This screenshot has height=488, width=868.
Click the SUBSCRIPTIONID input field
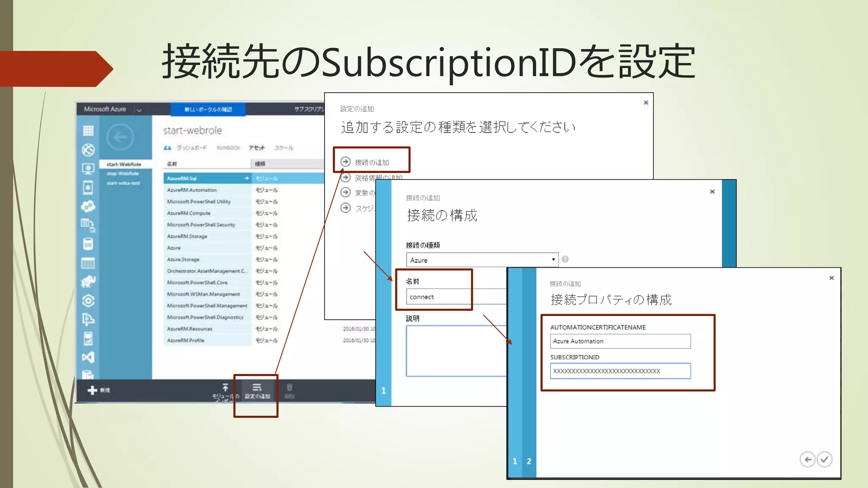(620, 371)
